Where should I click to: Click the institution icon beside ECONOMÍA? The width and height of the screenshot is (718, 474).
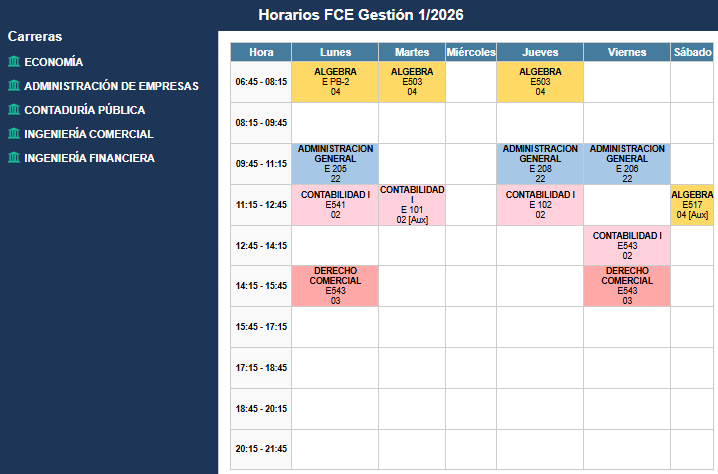click(x=13, y=62)
